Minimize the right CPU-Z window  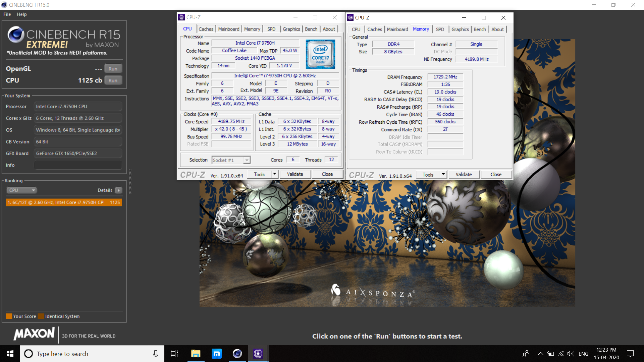pyautogui.click(x=464, y=18)
